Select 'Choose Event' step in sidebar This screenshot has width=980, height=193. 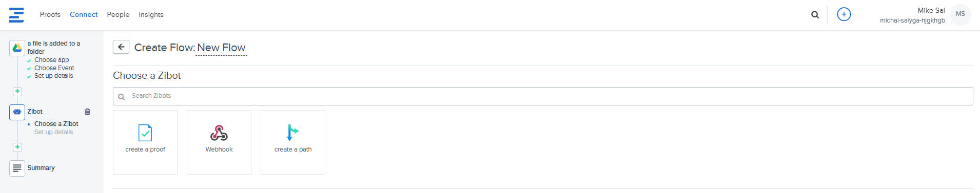[x=54, y=68]
